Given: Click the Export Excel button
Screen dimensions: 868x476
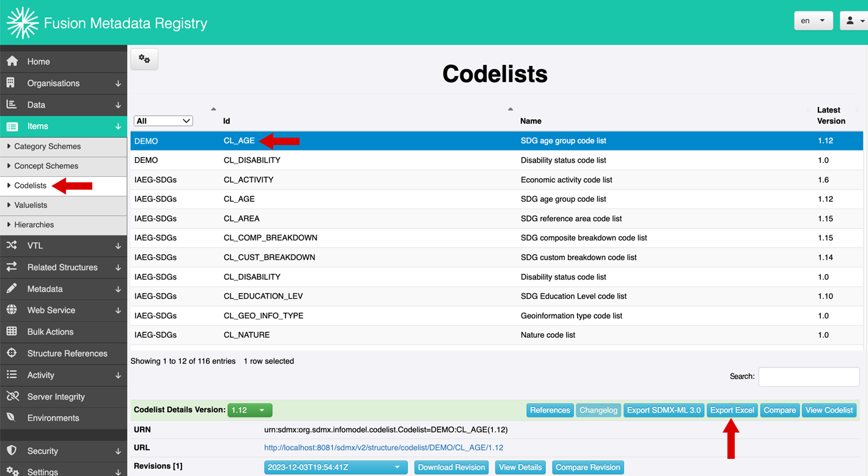Looking at the screenshot, I should (732, 410).
